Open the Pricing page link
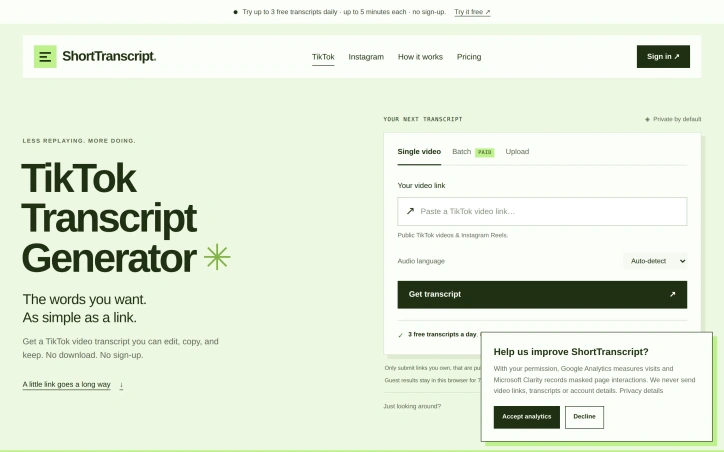 click(469, 57)
